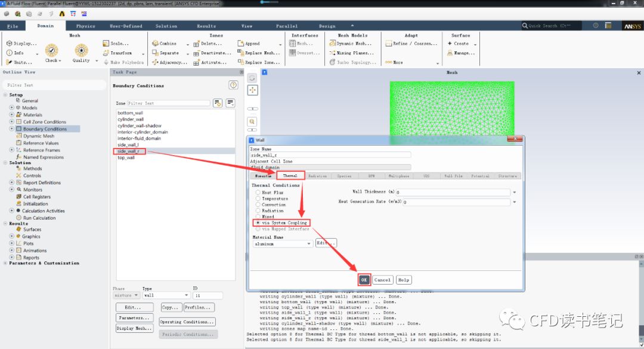Switch to the Thermal tab in Wall dialog

pos(290,175)
